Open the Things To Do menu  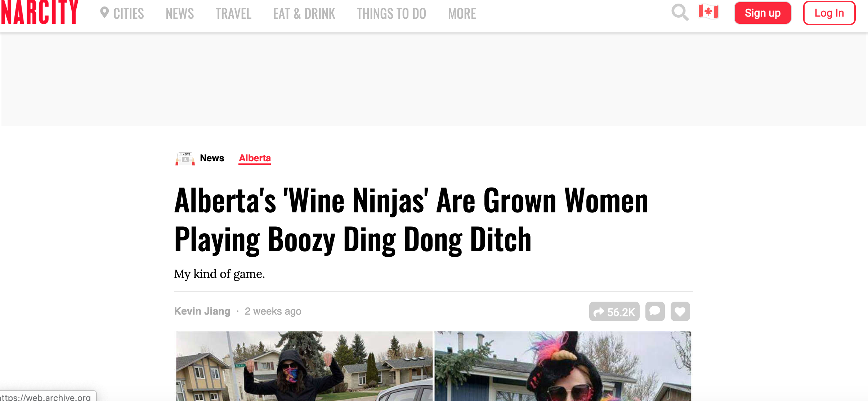pos(391,14)
